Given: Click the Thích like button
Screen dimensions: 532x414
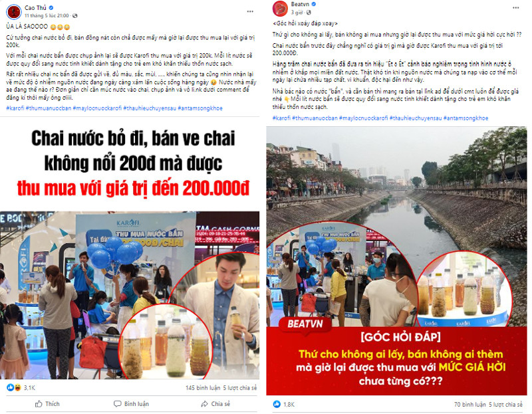Looking at the screenshot, I should [47, 404].
